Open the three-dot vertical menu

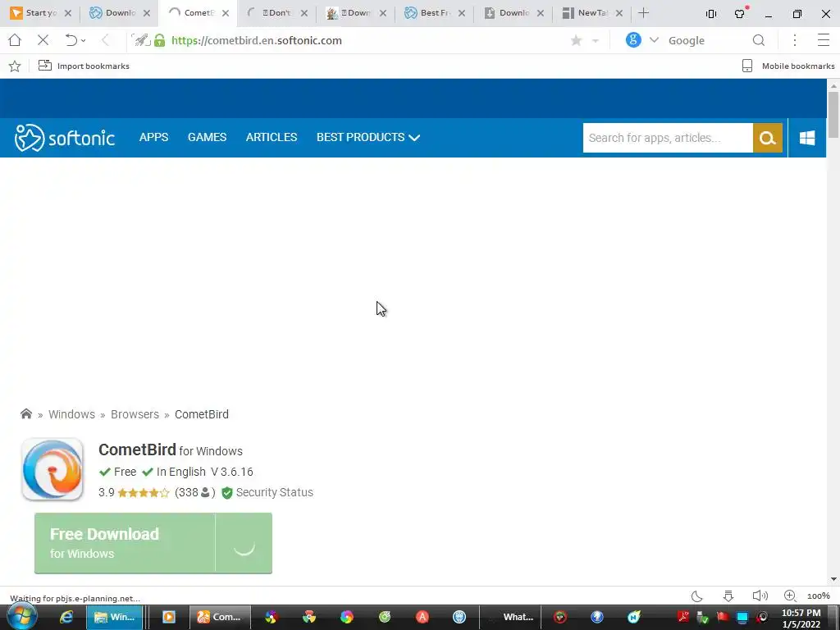tap(795, 40)
